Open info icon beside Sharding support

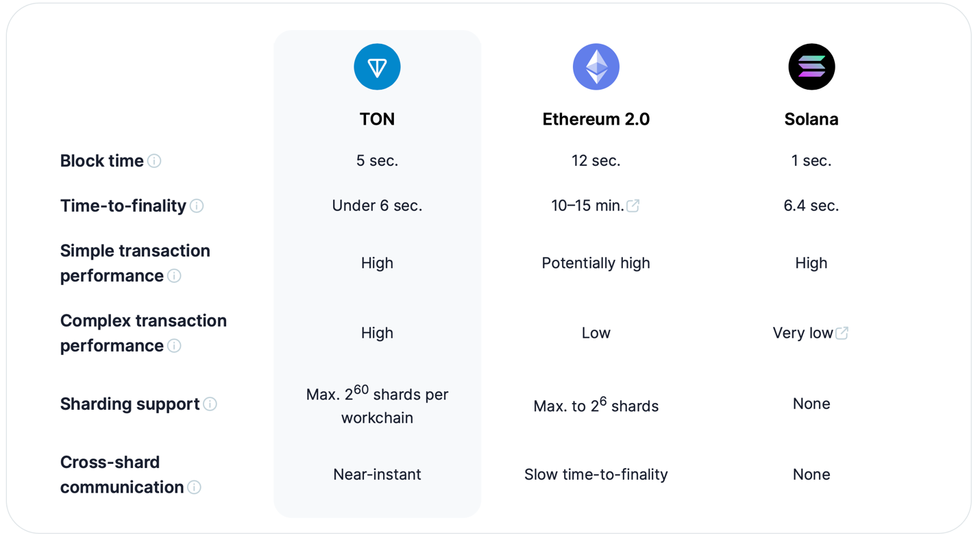[210, 404]
